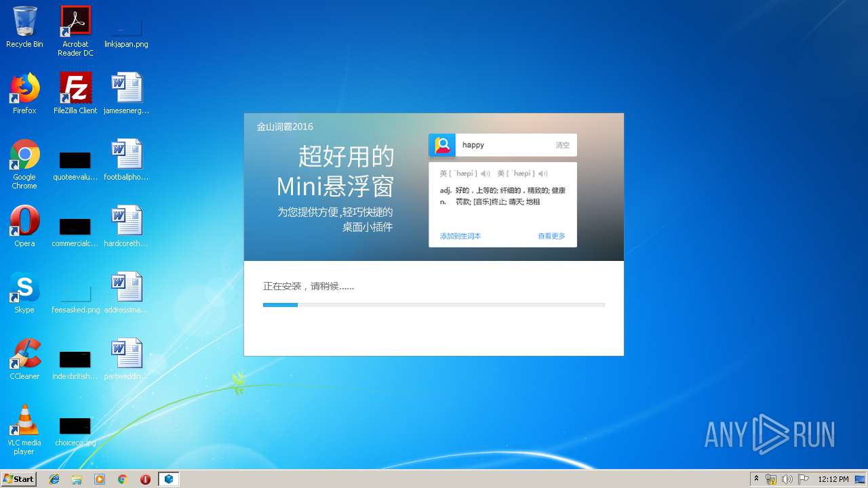Launch the FileZilla Client shortcut
The width and height of the screenshot is (868, 488).
click(75, 94)
